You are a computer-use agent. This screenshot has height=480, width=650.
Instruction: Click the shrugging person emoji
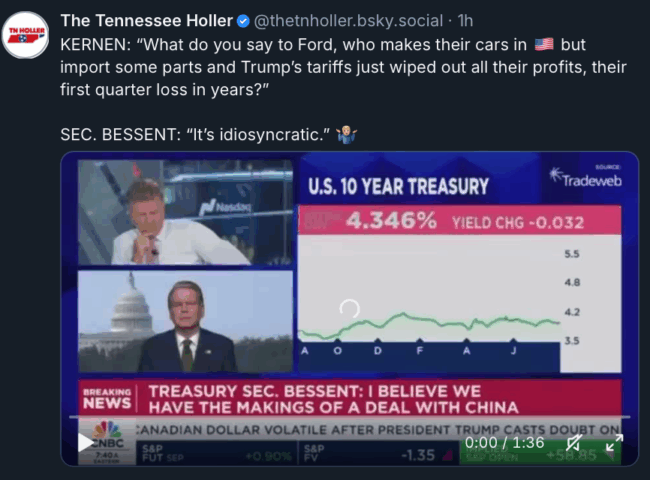coord(347,134)
